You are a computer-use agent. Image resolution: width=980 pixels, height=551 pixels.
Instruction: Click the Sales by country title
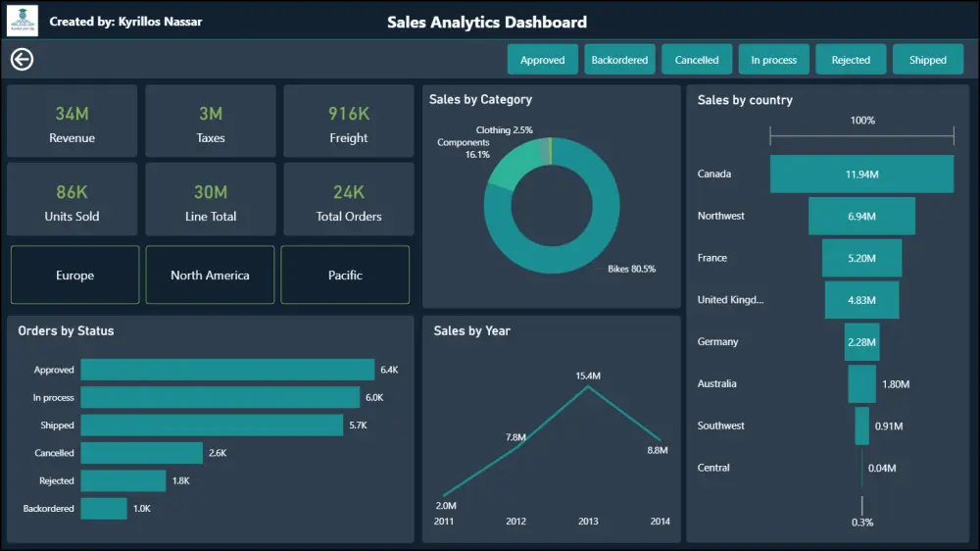click(x=745, y=100)
